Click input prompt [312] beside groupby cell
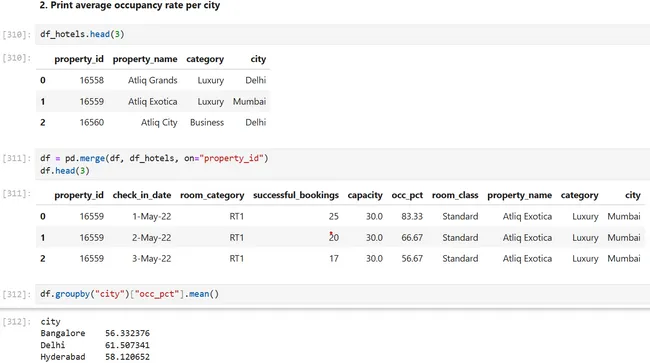 (x=17, y=294)
